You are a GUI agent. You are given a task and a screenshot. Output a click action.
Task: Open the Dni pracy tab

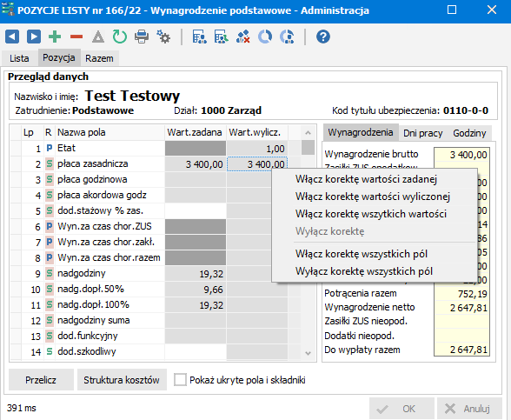(422, 133)
